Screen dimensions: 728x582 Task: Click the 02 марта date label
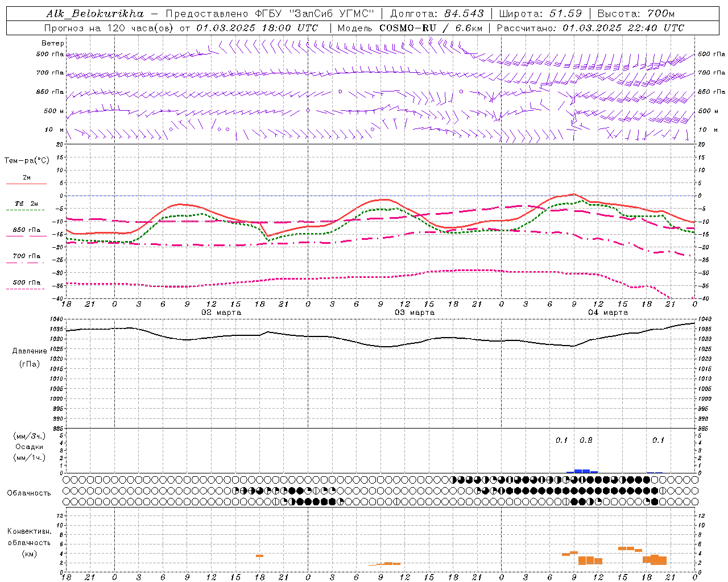tap(221, 313)
